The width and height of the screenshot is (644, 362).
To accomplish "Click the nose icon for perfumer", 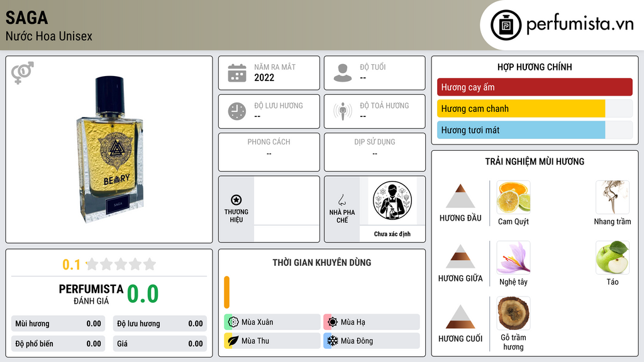I will 341,200.
